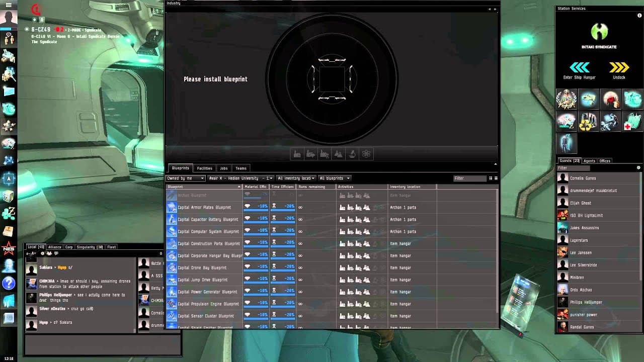Sort by Inventory location column
This screenshot has width=644, height=362.
click(x=412, y=187)
